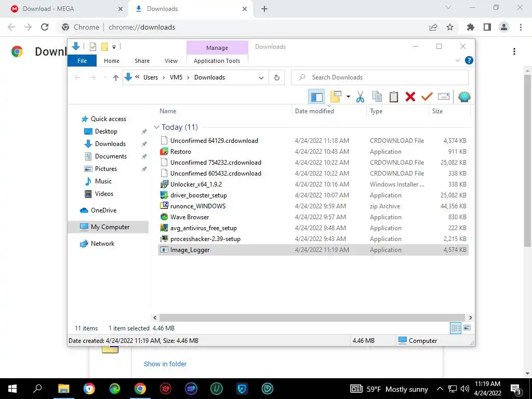The image size is (532, 399).
Task: Click the Cut scissors icon in Explorer toolbar
Action: tap(360, 97)
